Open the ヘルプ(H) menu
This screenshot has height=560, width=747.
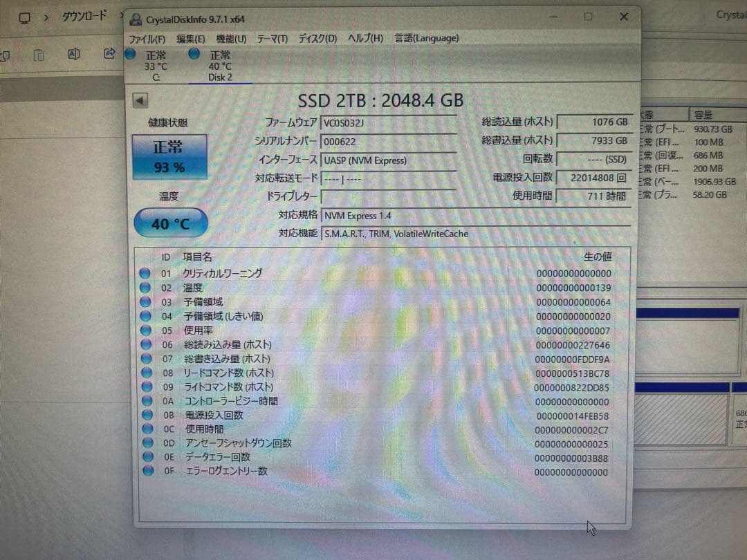365,38
